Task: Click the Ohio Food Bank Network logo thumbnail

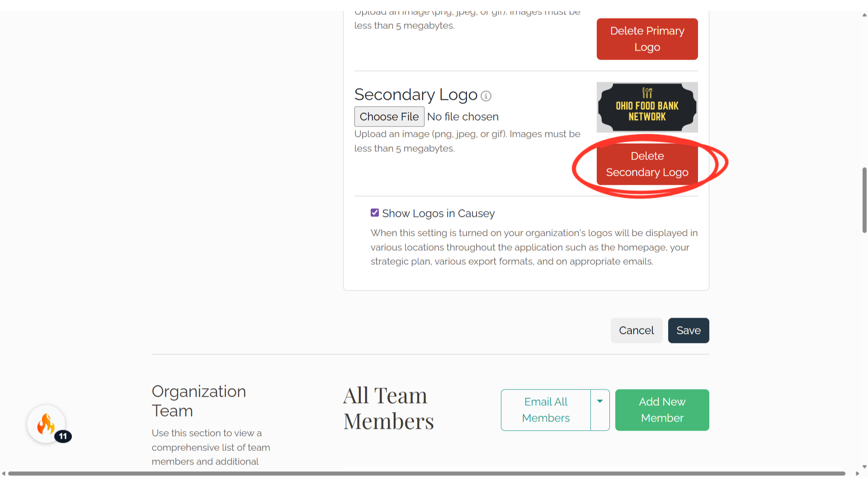Action: pos(647,107)
